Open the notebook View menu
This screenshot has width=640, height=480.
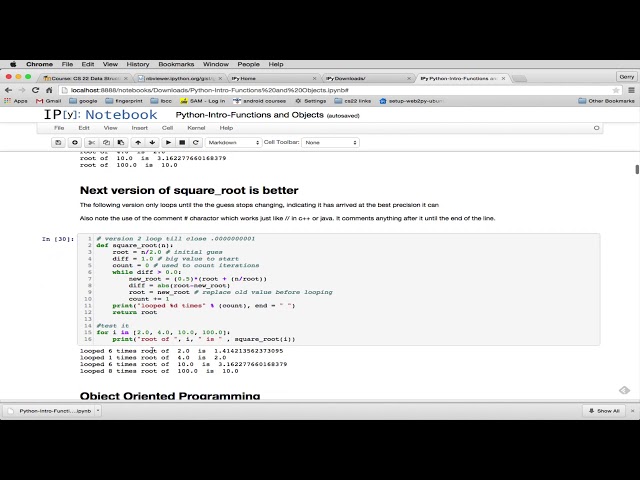pyautogui.click(x=110, y=128)
